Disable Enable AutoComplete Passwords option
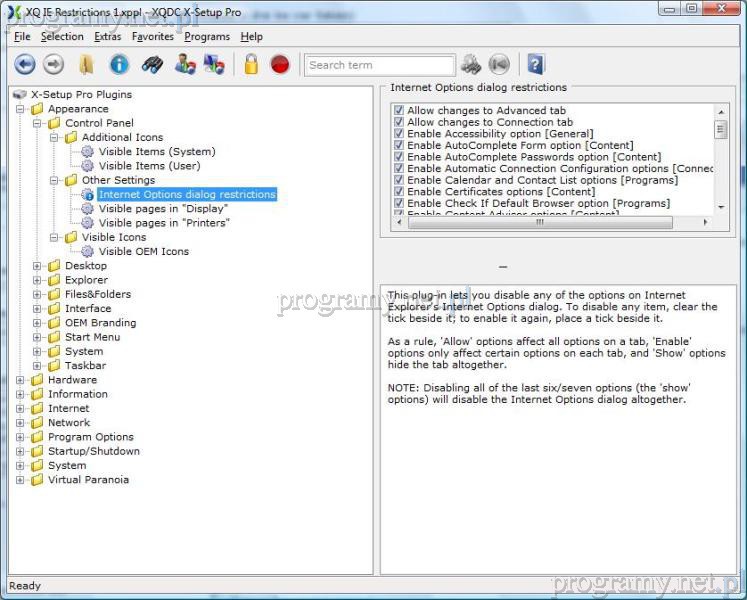Viewport: 747px width, 600px height. point(399,157)
